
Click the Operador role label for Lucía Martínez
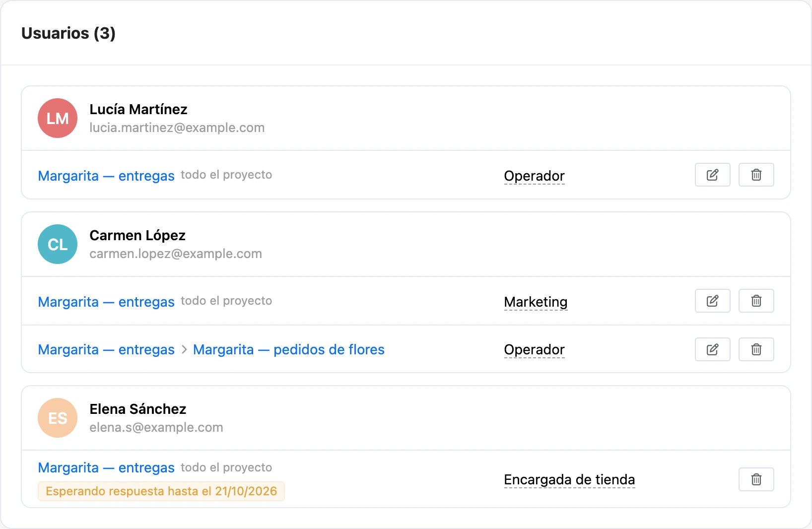coord(534,176)
